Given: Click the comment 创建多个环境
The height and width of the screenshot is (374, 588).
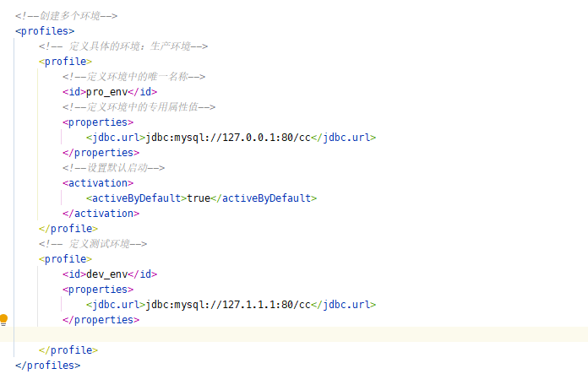Looking at the screenshot, I should [67, 16].
